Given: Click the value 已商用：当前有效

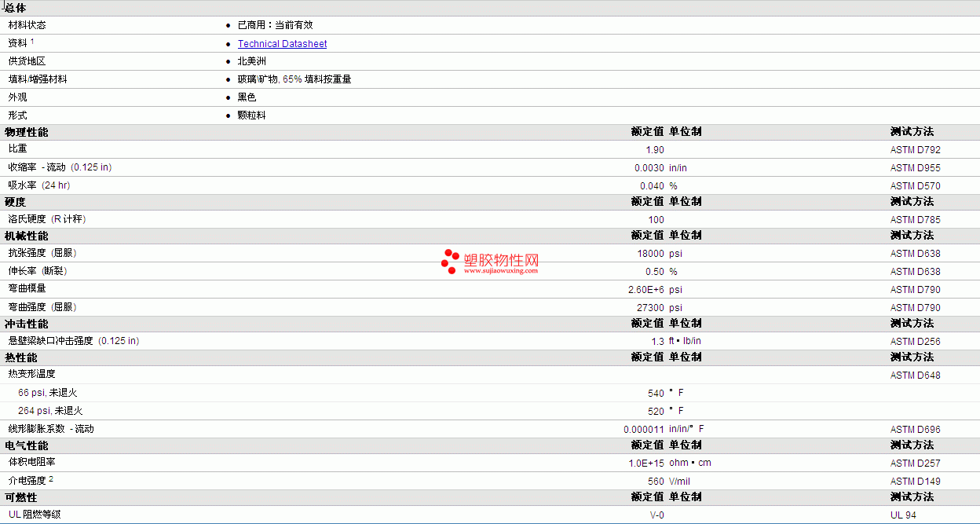Looking at the screenshot, I should (275, 25).
